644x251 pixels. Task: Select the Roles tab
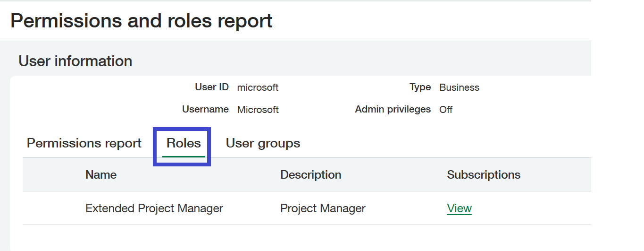(x=184, y=143)
